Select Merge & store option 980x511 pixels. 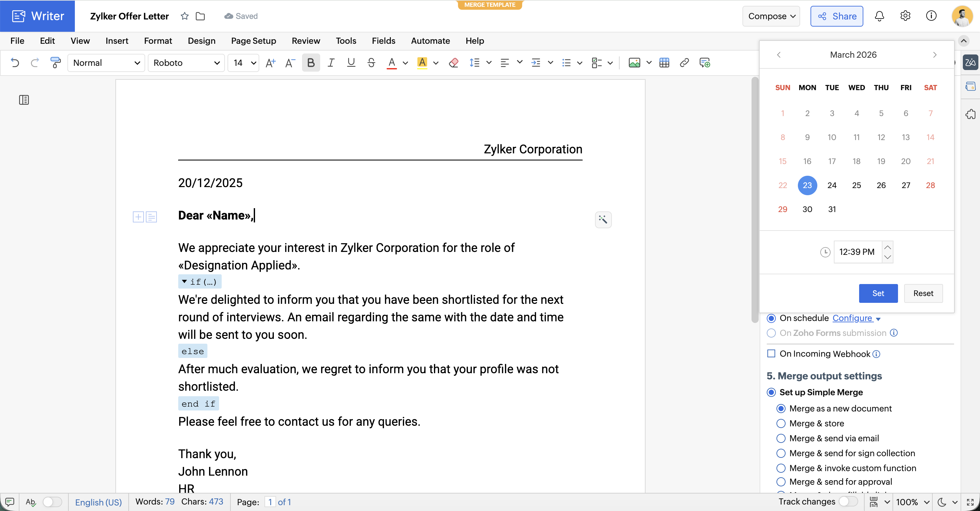[781, 423]
